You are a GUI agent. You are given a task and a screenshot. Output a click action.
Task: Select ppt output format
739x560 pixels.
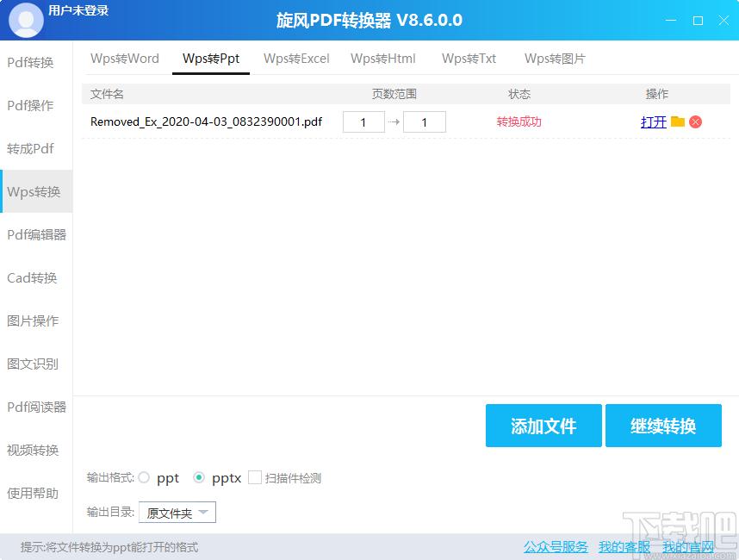coord(144,477)
